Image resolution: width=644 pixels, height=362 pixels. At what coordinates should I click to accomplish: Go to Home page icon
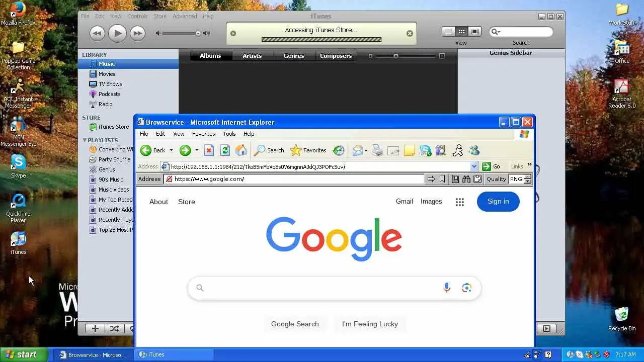242,150
